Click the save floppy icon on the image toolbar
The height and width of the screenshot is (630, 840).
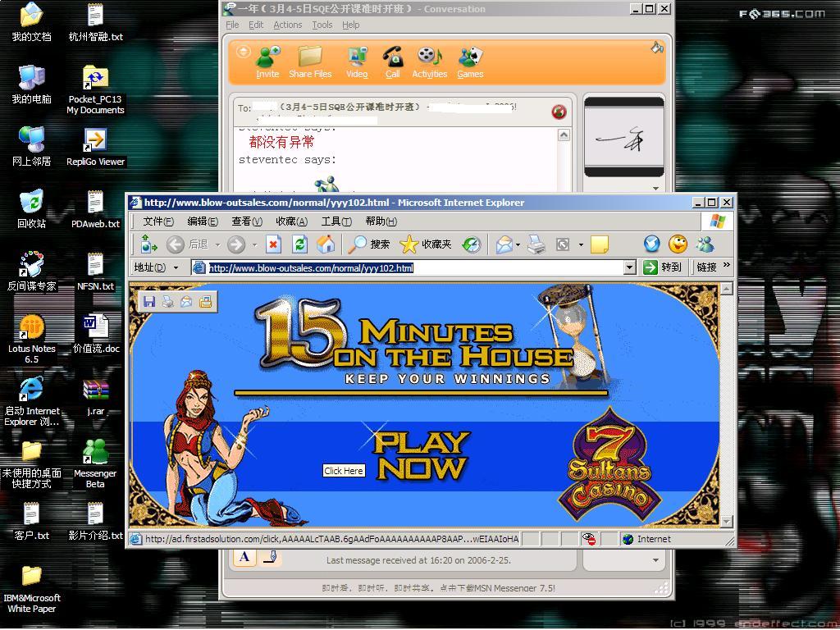point(149,302)
